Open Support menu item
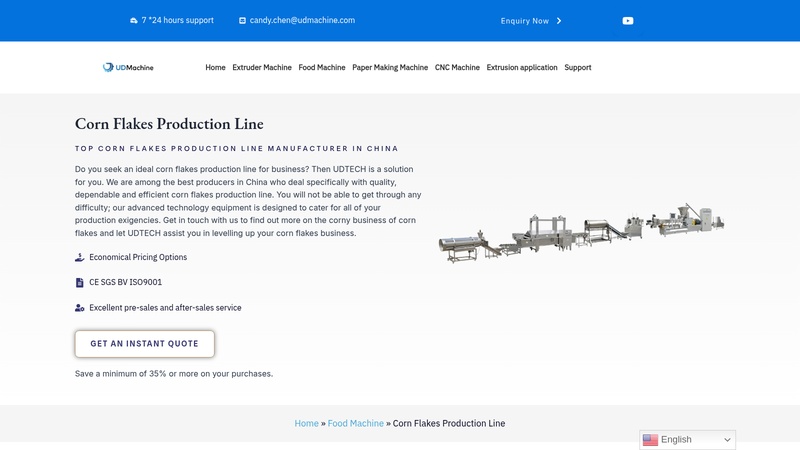The height and width of the screenshot is (450, 800). (578, 67)
